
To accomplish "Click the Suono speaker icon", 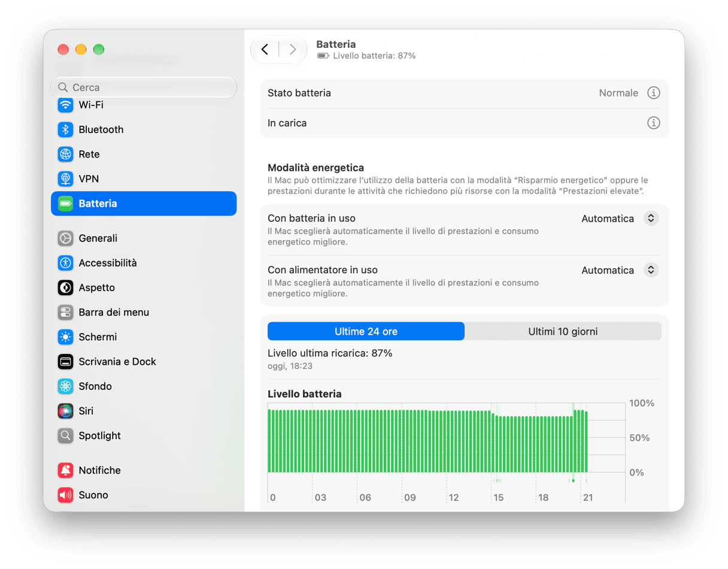I will 65,495.
